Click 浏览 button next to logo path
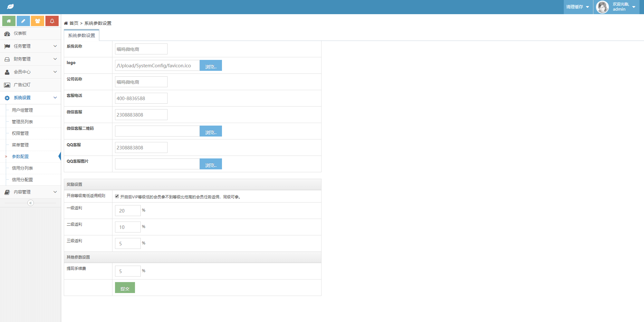Screen dimensions: 644x322 tap(211, 66)
